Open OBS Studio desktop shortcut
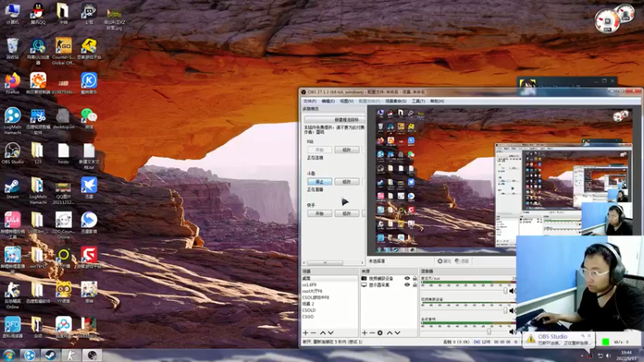644x362 pixels. 13,153
